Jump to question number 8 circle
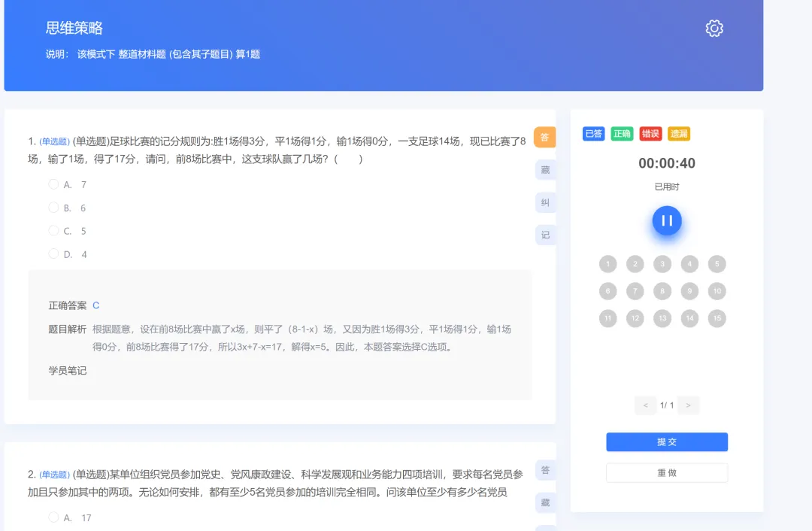Screen dimensions: 812x531 coord(662,291)
